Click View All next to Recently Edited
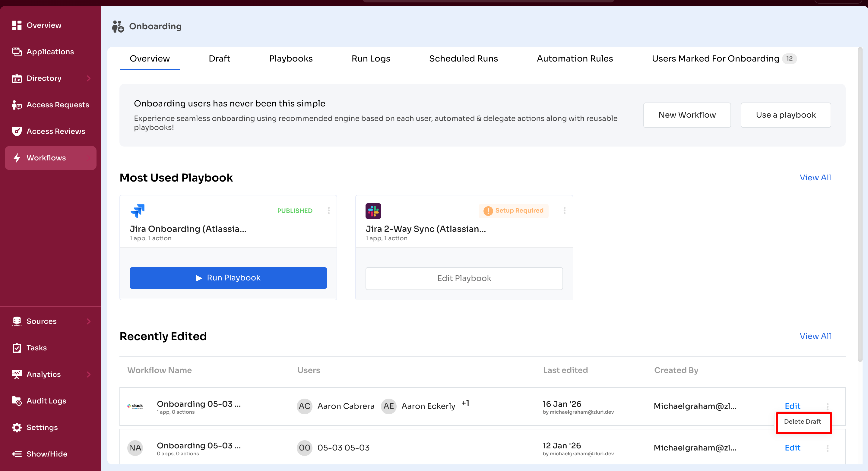The image size is (868, 471). coord(815,336)
